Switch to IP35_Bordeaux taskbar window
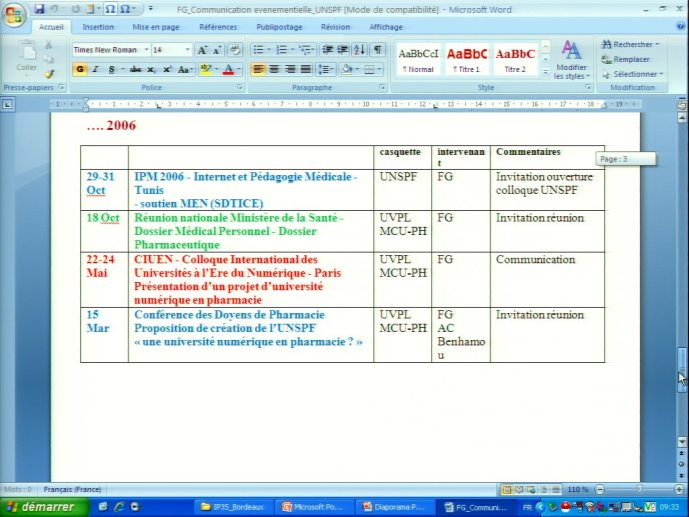This screenshot has width=689, height=517. 232,507
